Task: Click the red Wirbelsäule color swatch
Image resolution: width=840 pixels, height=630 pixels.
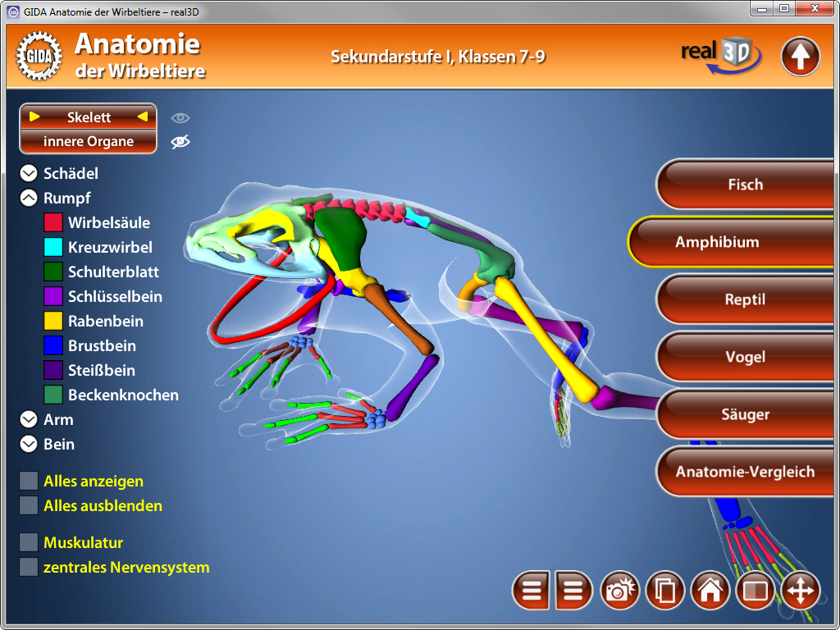Action: click(53, 223)
